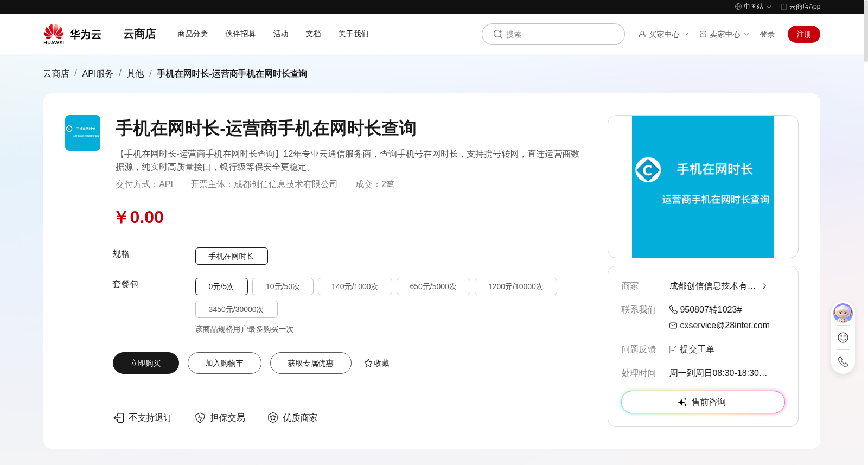Click the phone icon for 云商店App
The image size is (868, 465).
[x=783, y=7]
